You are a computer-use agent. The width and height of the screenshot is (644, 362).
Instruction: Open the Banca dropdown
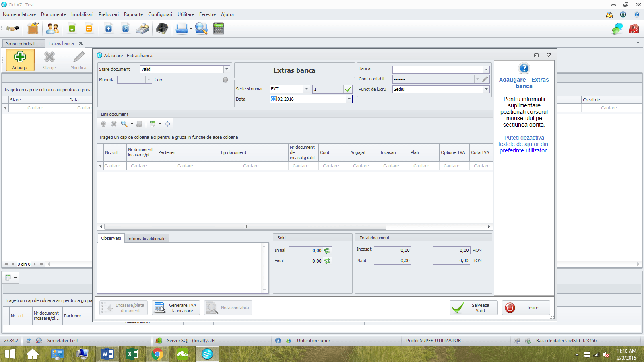tap(486, 70)
